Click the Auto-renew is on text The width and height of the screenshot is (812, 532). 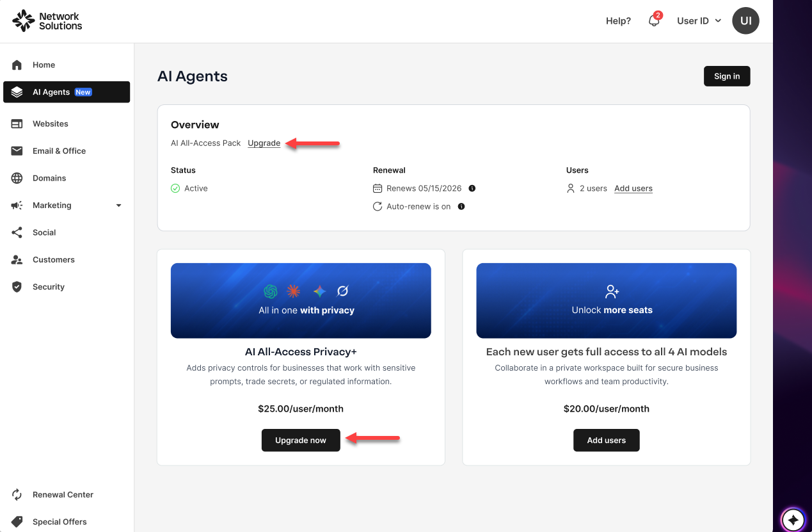click(418, 207)
